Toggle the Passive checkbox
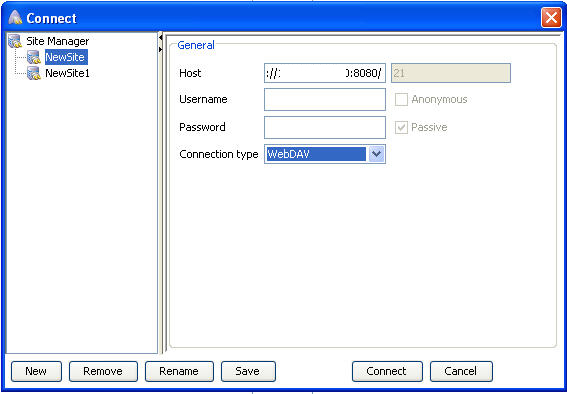Screen dimensions: 567x394 coord(401,127)
